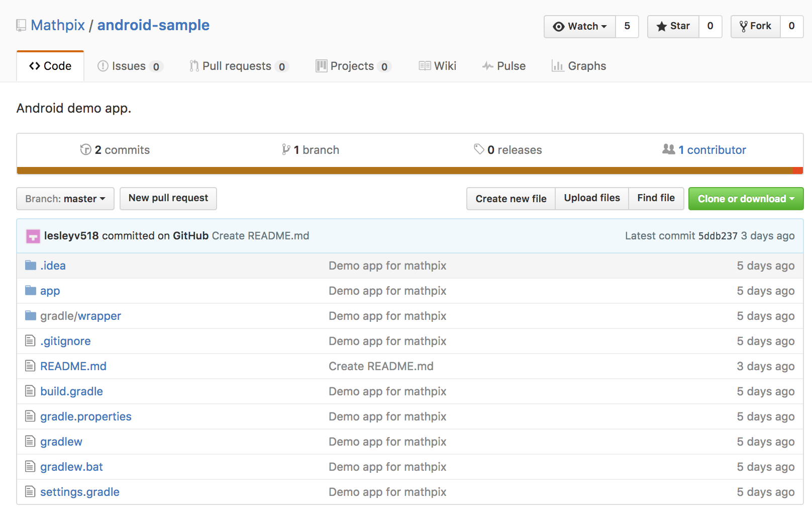Open README.md row's Create README.md commit message
812x511 pixels.
(x=381, y=366)
